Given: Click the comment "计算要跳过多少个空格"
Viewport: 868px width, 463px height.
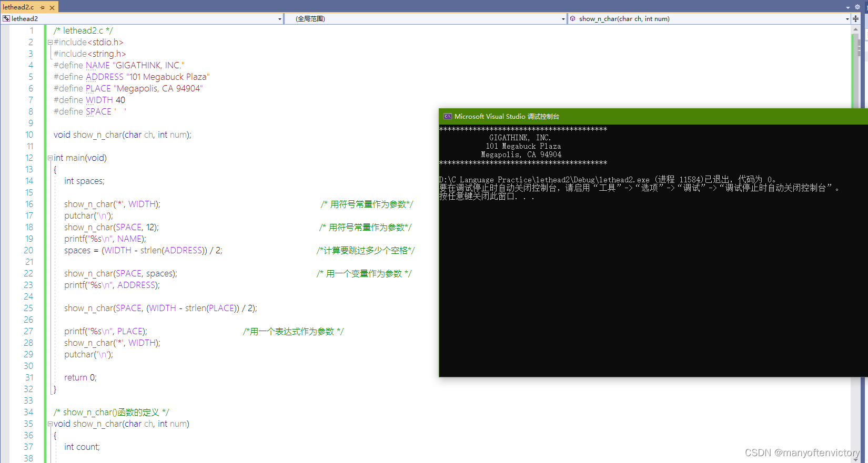Looking at the screenshot, I should (x=366, y=250).
